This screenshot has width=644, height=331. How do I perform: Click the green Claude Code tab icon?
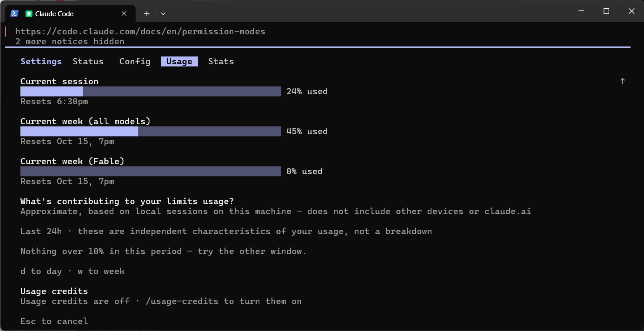click(x=29, y=13)
